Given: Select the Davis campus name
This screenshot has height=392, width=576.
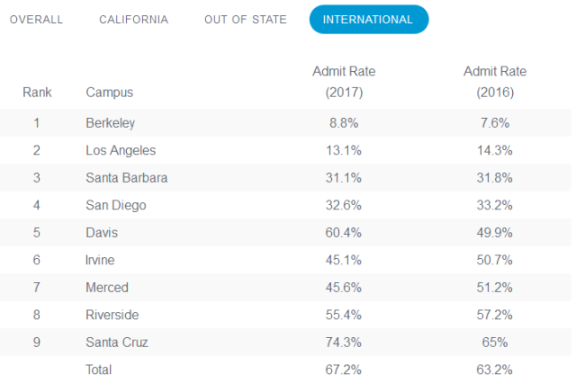Looking at the screenshot, I should [x=102, y=233].
